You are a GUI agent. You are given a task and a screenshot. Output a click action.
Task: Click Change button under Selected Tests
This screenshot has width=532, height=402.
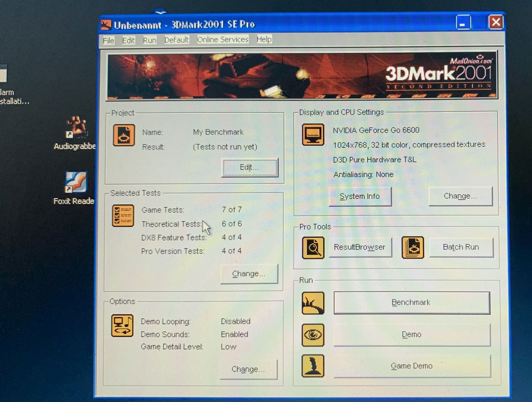249,274
